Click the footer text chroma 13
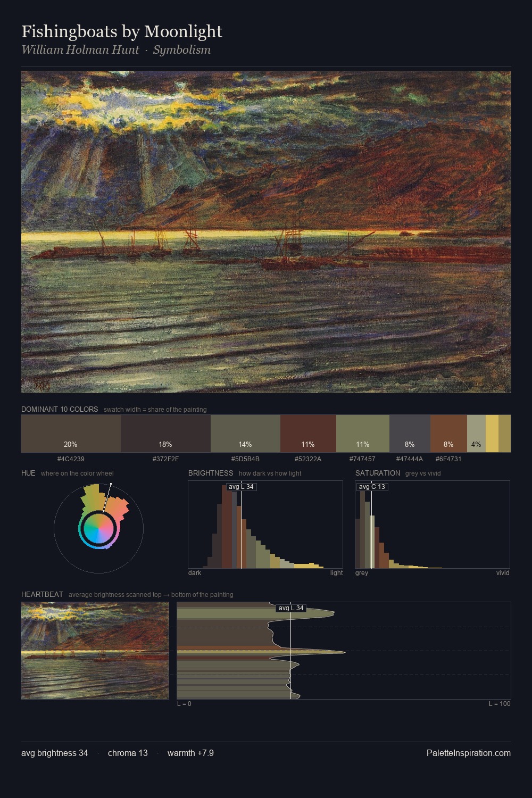The image size is (532, 798). pyautogui.click(x=128, y=753)
